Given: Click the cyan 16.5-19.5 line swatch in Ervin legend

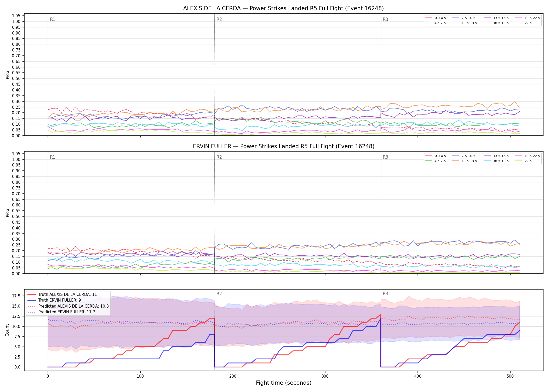Looking at the screenshot, I should 487,161.
